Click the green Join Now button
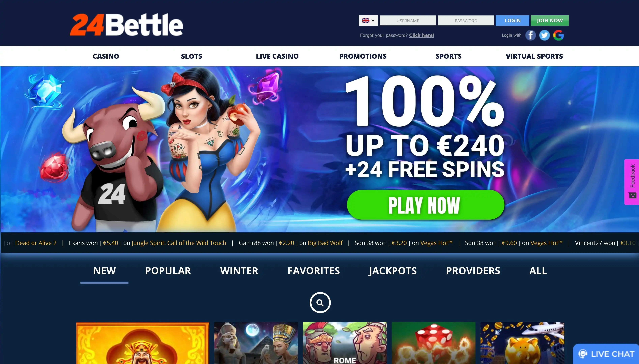The width and height of the screenshot is (639, 364). 550,21
